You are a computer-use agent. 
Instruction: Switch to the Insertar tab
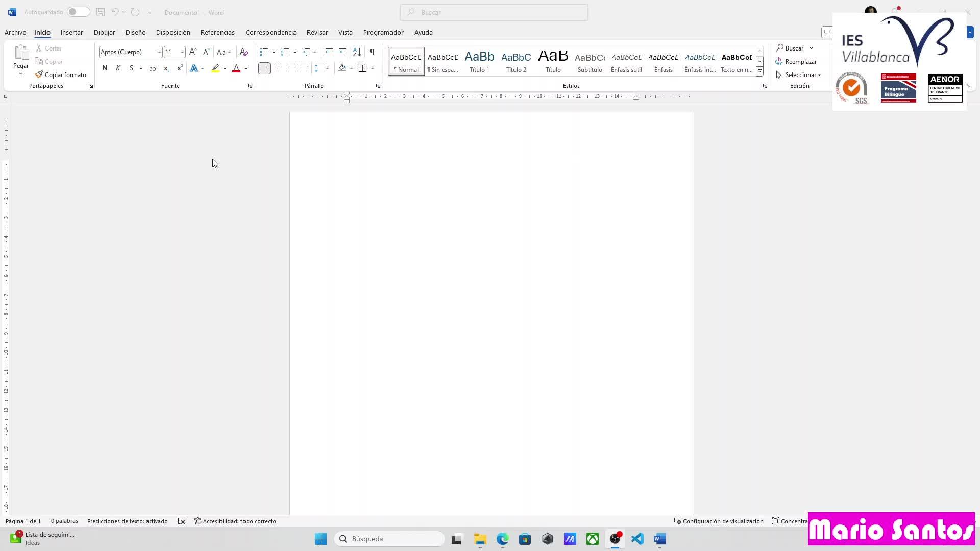pyautogui.click(x=71, y=32)
